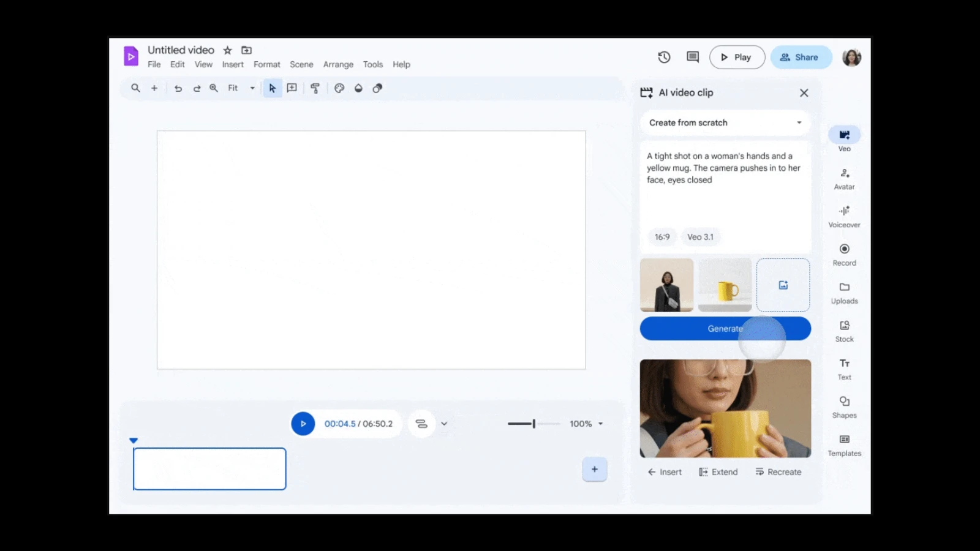980x551 pixels.
Task: Select the Veo 3.1 model chip
Action: pyautogui.click(x=700, y=237)
